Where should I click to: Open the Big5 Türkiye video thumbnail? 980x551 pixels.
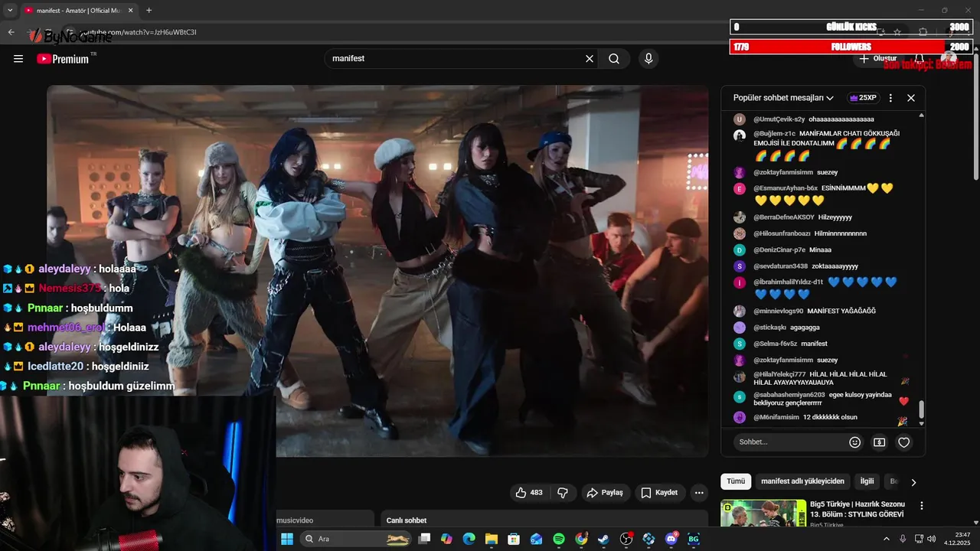[x=763, y=513]
